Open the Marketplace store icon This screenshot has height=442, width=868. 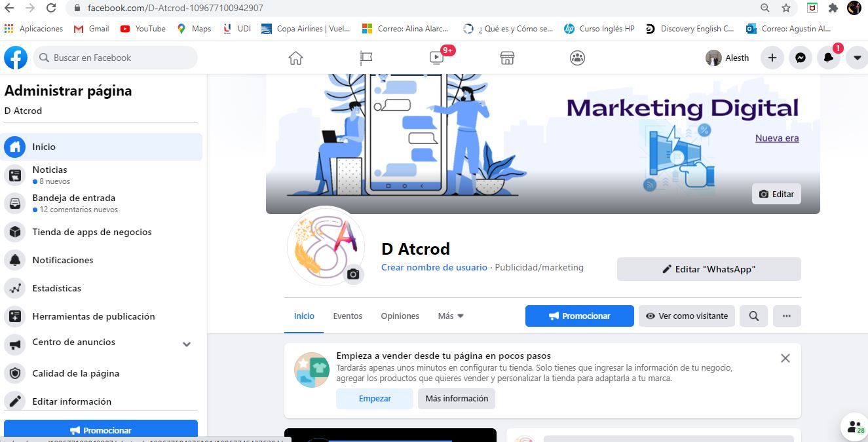(507, 58)
